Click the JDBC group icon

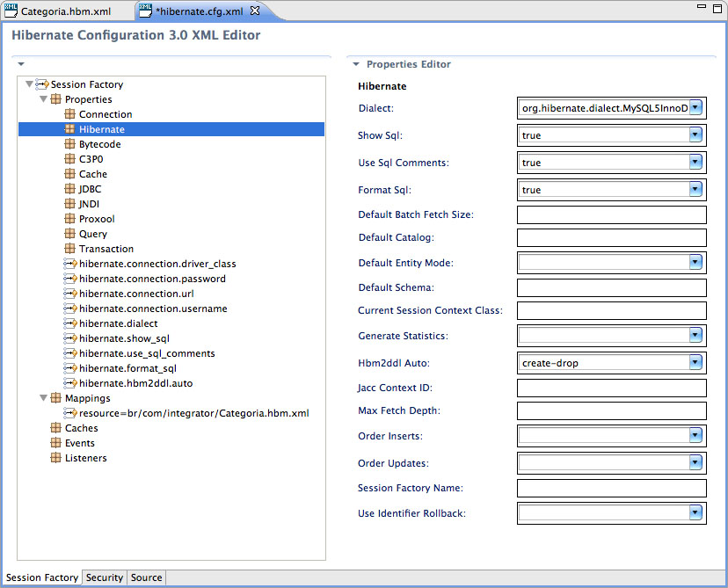[x=69, y=189]
